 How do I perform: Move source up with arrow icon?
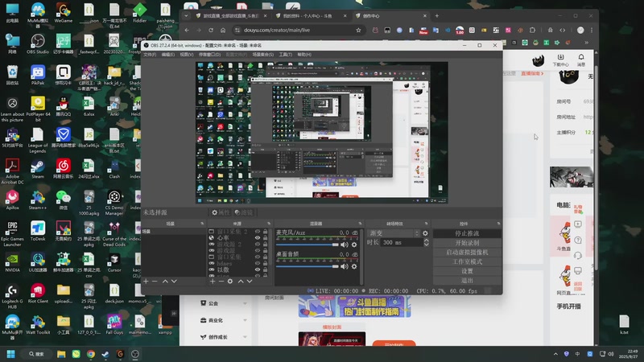point(241,281)
